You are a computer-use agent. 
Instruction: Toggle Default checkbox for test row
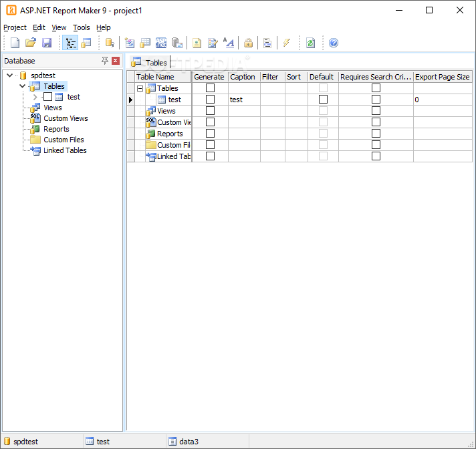coord(323,99)
